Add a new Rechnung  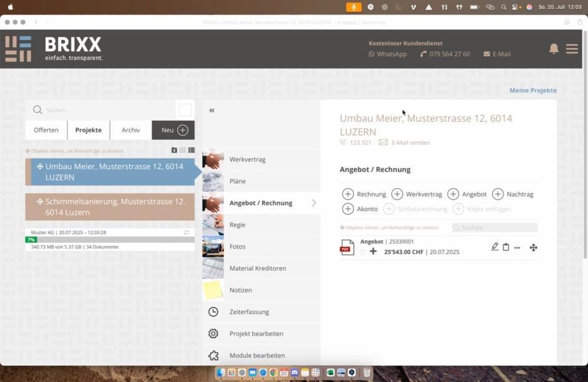coord(364,194)
